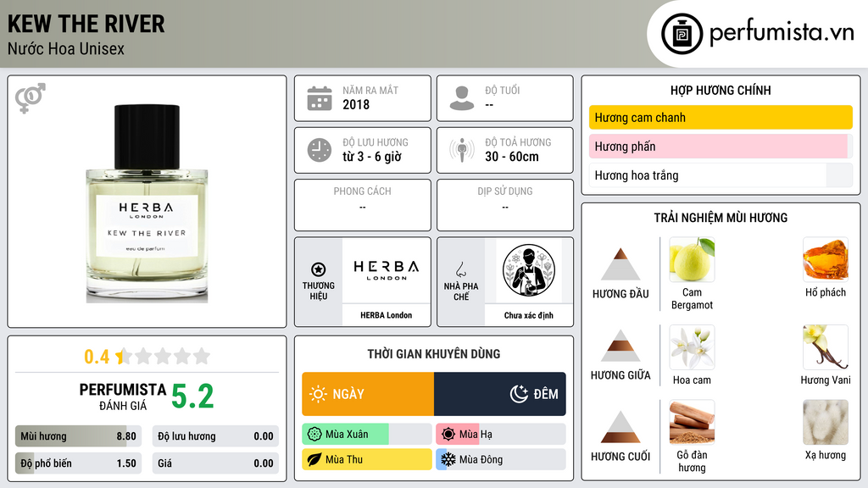Click the PERFUMISTA đánh giá label

(x=123, y=396)
